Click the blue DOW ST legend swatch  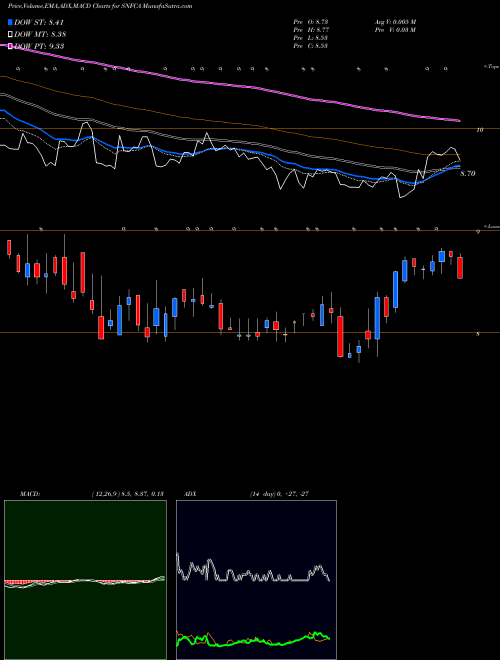point(10,22)
